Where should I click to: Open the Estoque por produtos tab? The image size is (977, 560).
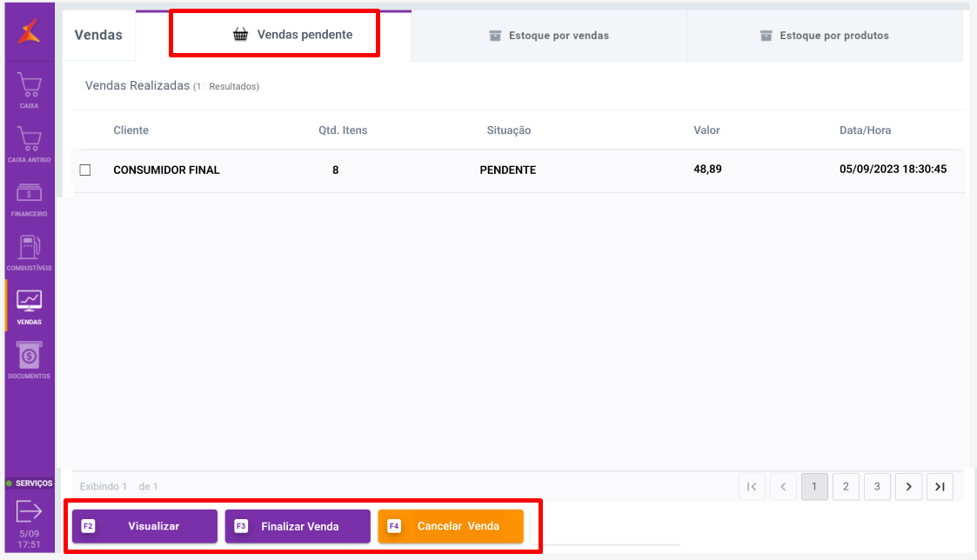click(824, 36)
